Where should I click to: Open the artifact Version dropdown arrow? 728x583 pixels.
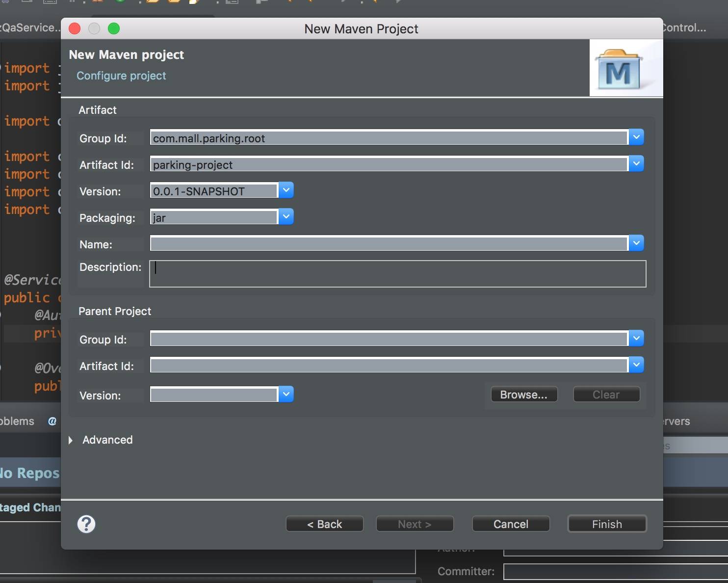(286, 190)
